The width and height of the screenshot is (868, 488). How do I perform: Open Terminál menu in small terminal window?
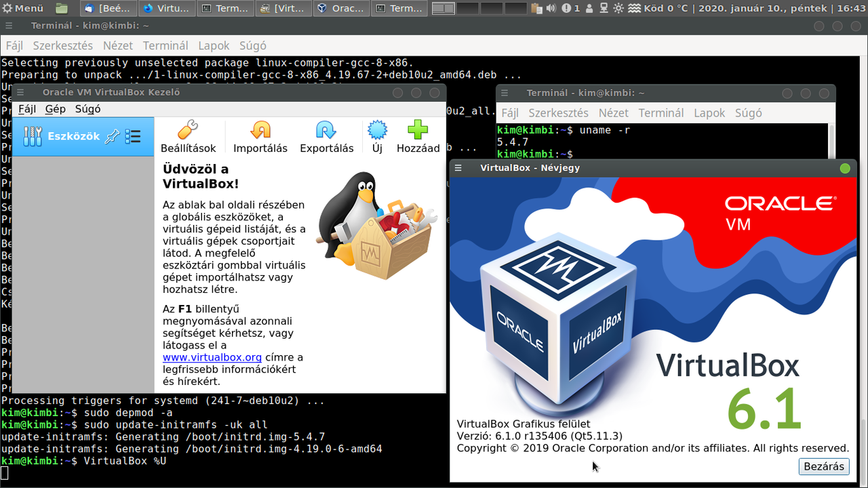click(661, 113)
